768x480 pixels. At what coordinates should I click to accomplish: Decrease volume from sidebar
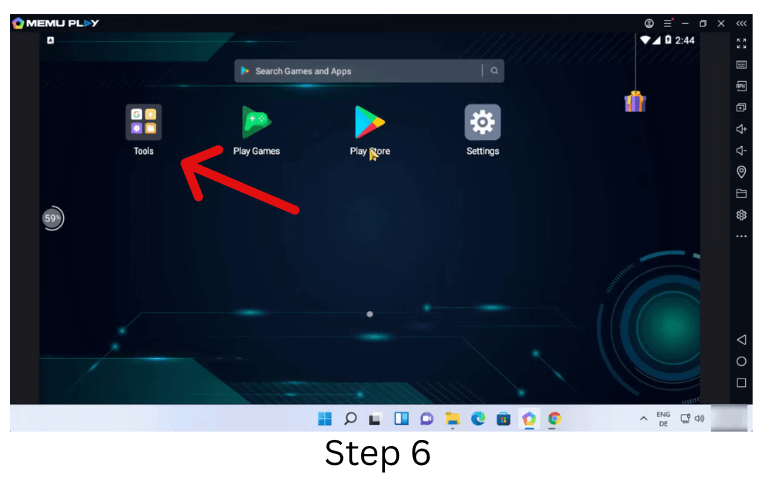point(742,150)
